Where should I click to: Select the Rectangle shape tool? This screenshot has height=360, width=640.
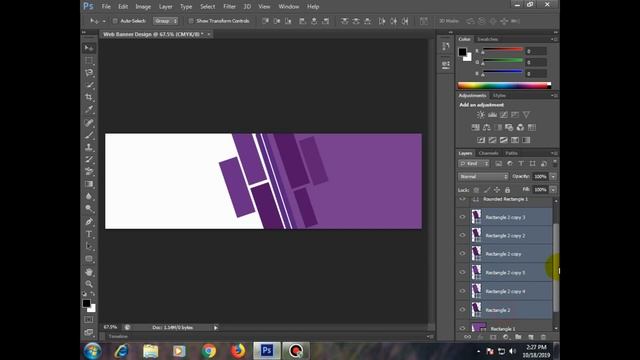coord(89,259)
